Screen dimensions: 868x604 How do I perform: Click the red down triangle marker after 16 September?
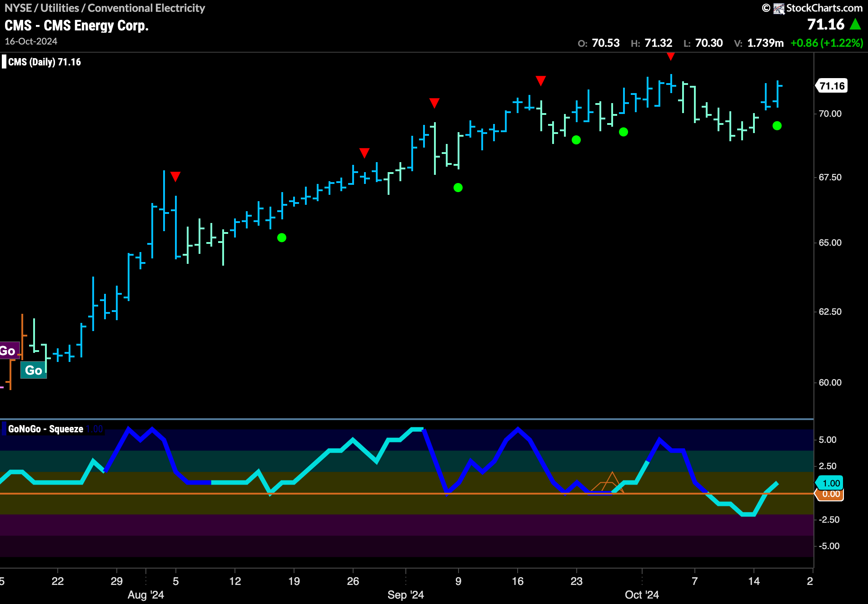tap(540, 81)
